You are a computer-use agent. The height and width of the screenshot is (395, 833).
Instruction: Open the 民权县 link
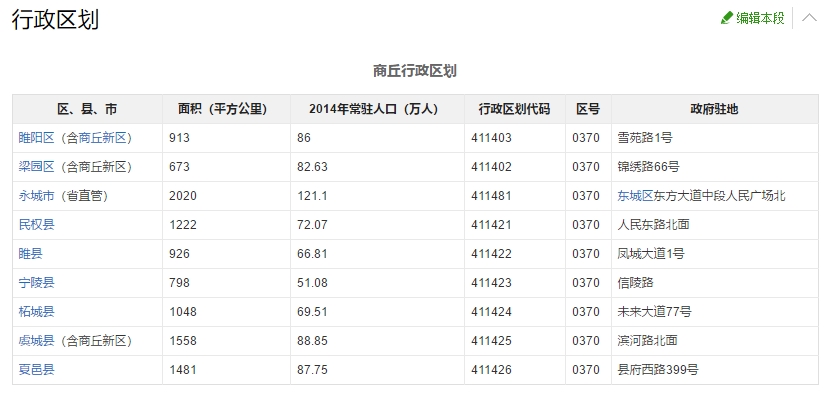[x=37, y=225]
